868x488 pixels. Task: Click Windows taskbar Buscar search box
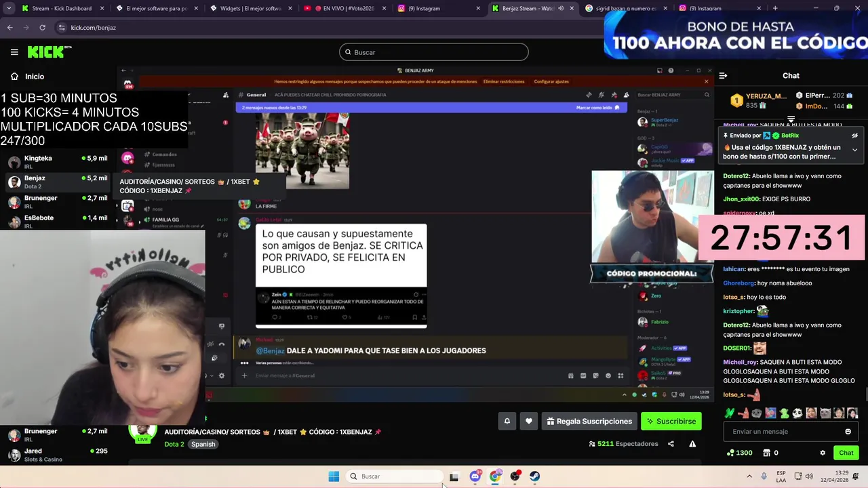[x=393, y=476]
